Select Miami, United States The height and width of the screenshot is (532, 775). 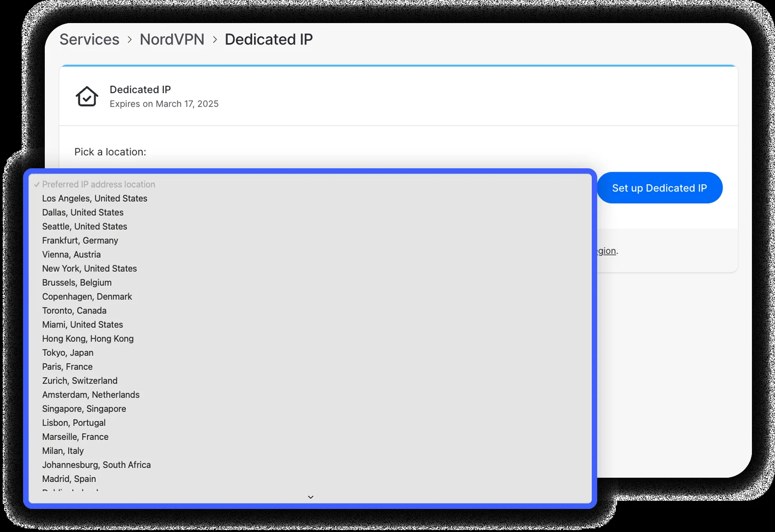310,324
